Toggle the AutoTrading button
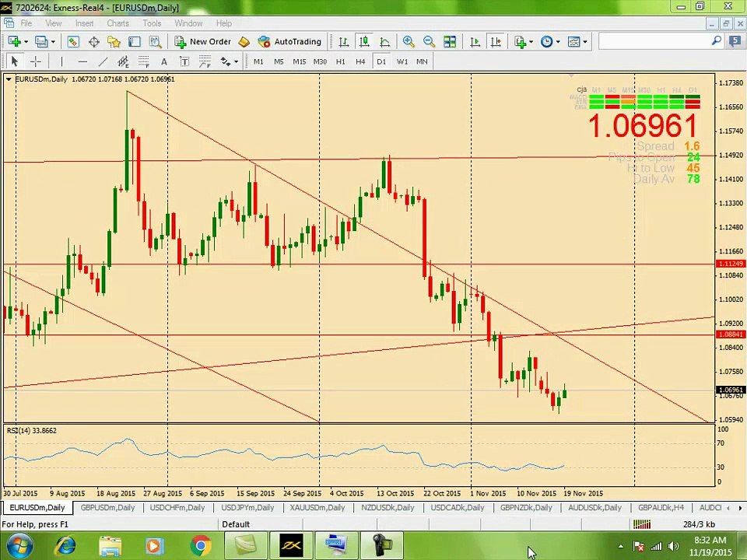747x560 pixels. (x=290, y=42)
